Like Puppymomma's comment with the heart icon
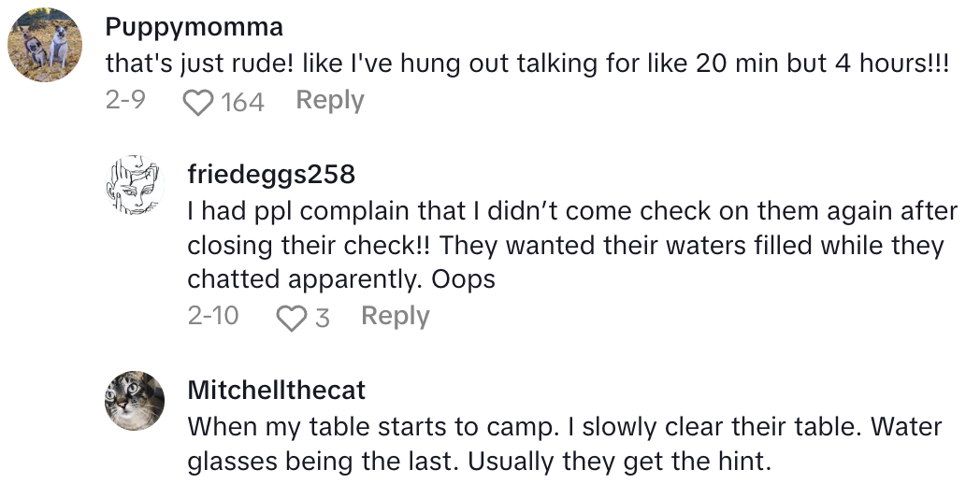Screen dimensions: 980x484 point(197,102)
